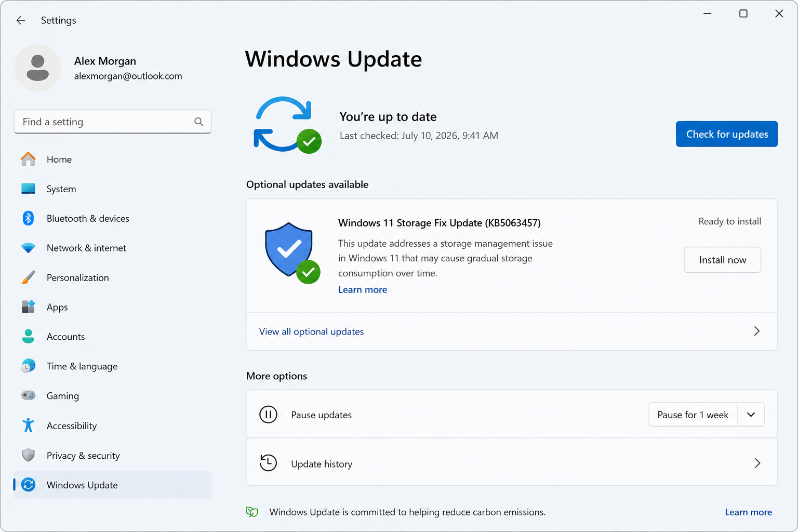Viewport: 798px width, 532px height.
Task: Click the Alex Morgan profile avatar
Action: (37, 68)
